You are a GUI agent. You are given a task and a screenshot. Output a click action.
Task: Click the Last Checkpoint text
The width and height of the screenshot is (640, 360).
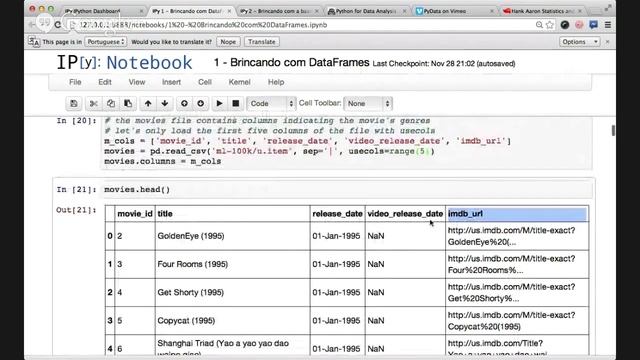444,64
